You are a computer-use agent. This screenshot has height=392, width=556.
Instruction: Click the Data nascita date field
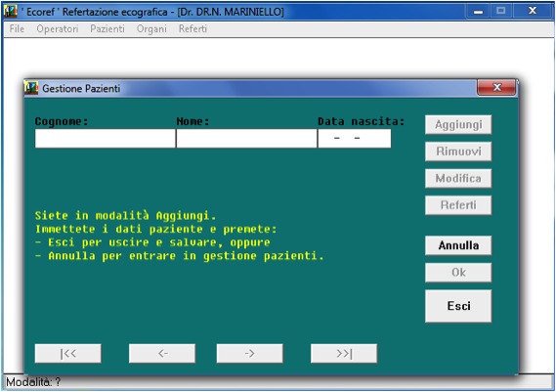[355, 139]
